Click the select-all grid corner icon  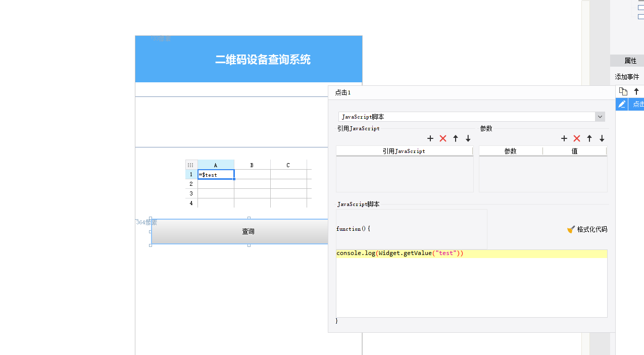[x=191, y=165]
